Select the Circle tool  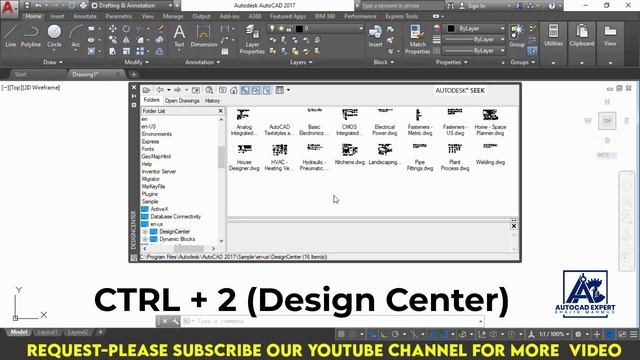(54, 36)
